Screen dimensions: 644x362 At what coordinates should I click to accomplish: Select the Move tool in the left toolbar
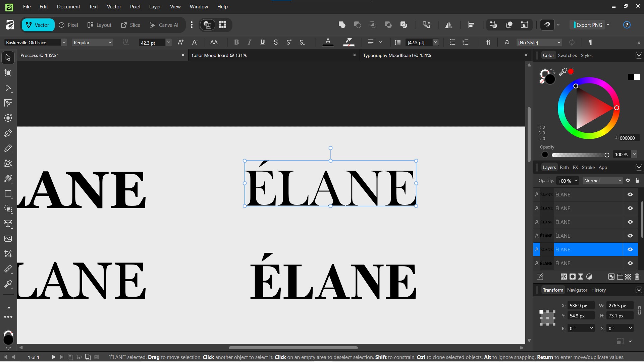pos(8,58)
